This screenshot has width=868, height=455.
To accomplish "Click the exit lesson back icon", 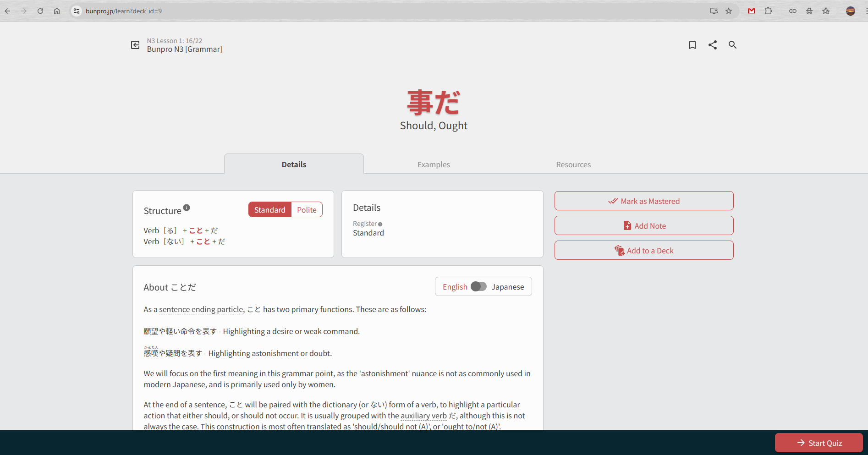I will pos(135,45).
